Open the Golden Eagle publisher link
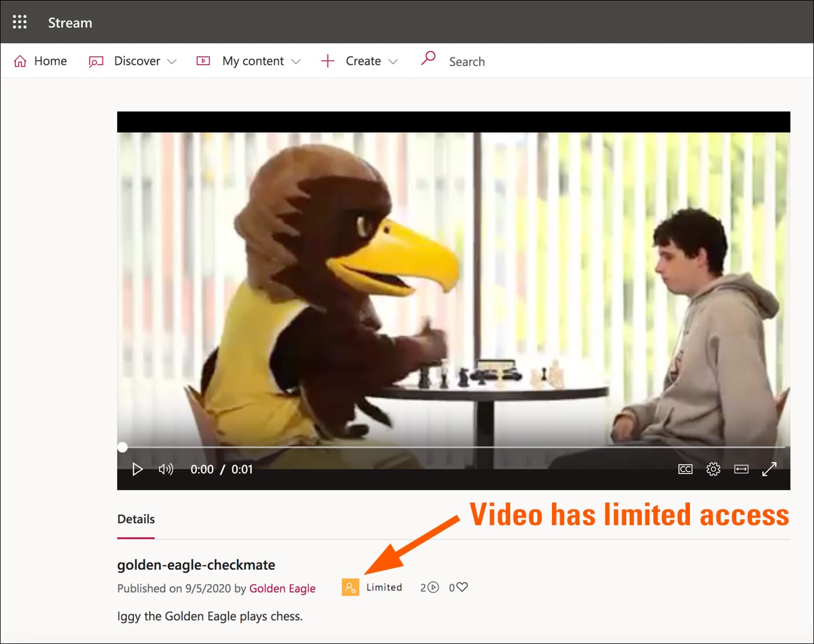Viewport: 814px width, 644px height. (282, 588)
